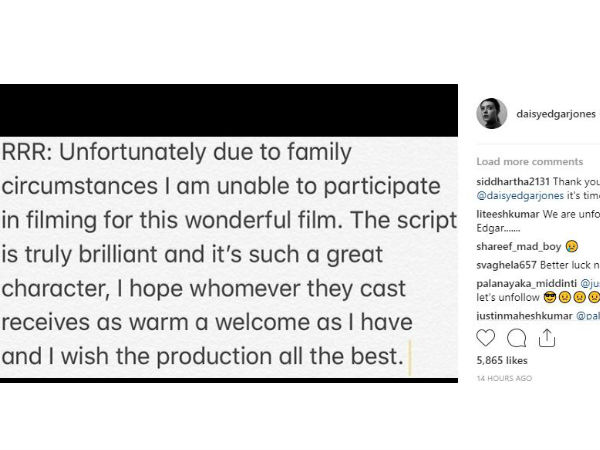Open svaghela657 commenter profile
Screen dimensions: 600x450
(x=507, y=265)
